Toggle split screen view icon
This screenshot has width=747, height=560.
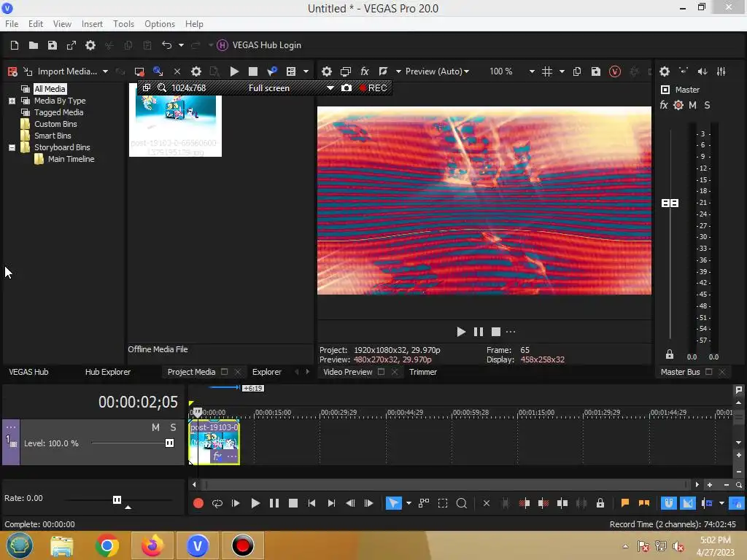tap(383, 71)
